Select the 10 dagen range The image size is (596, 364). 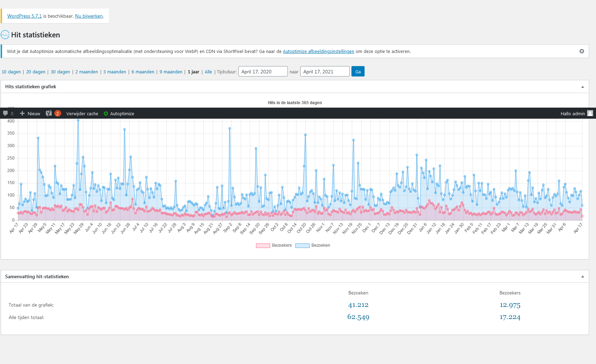coord(11,72)
